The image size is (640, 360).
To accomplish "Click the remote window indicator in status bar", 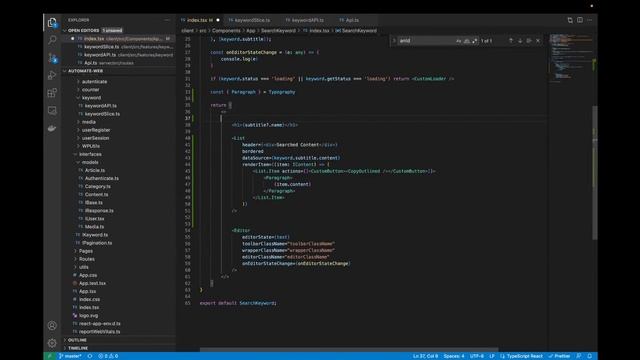I will coord(50,356).
